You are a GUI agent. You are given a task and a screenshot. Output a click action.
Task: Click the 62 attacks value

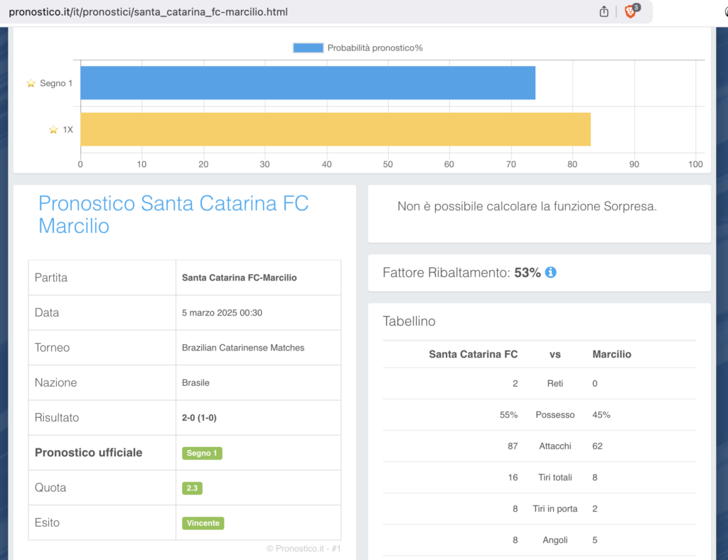click(x=597, y=446)
